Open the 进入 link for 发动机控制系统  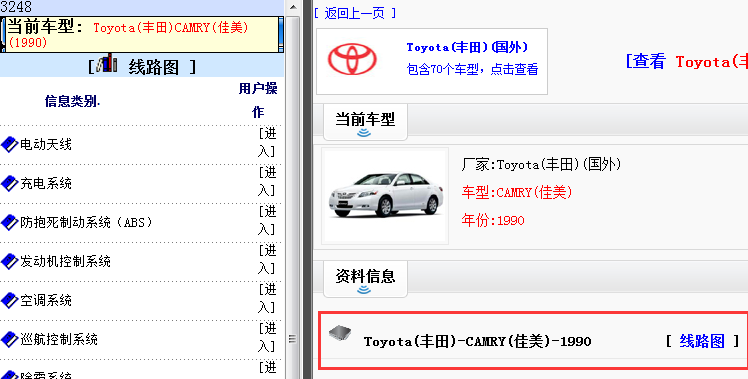267,260
